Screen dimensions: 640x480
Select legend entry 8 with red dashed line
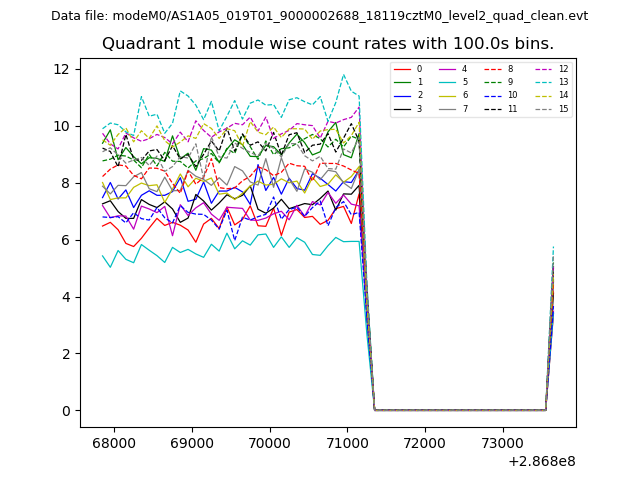(x=503, y=69)
